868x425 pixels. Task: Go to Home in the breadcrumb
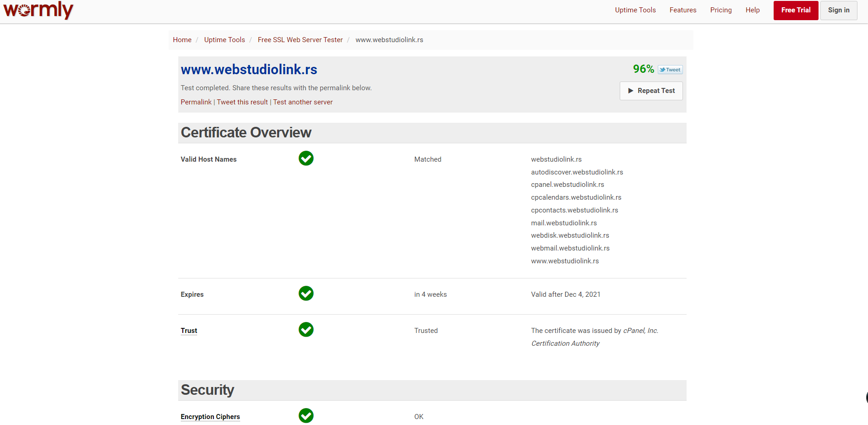pos(182,40)
